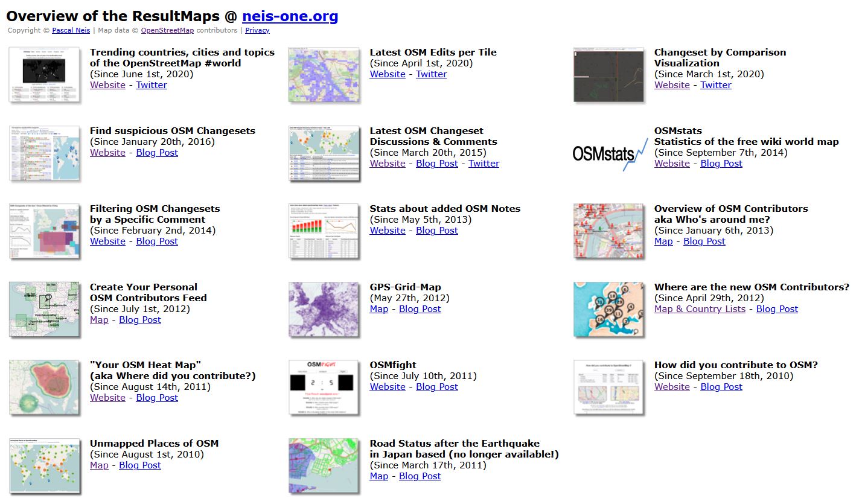Click Latest OSM Changeset Discussions thumbnail
This screenshot has height=504, width=862.
point(324,153)
